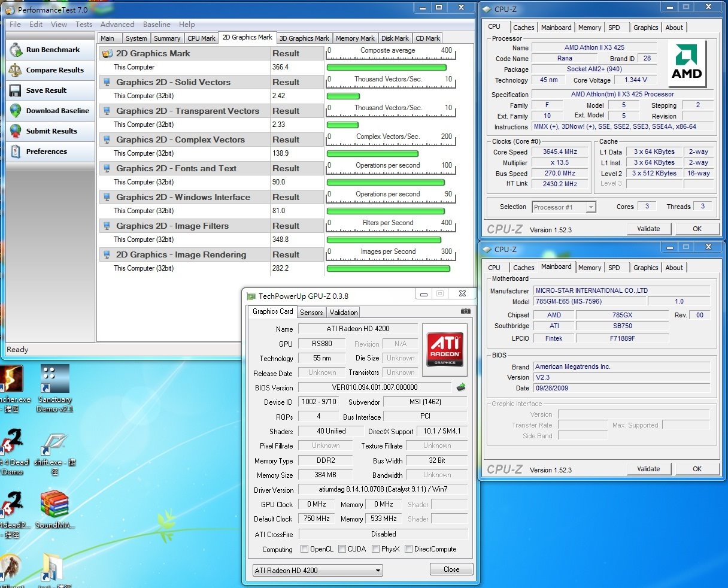The height and width of the screenshot is (588, 728).
Task: Click the Close button in GPU-Z
Action: click(451, 569)
